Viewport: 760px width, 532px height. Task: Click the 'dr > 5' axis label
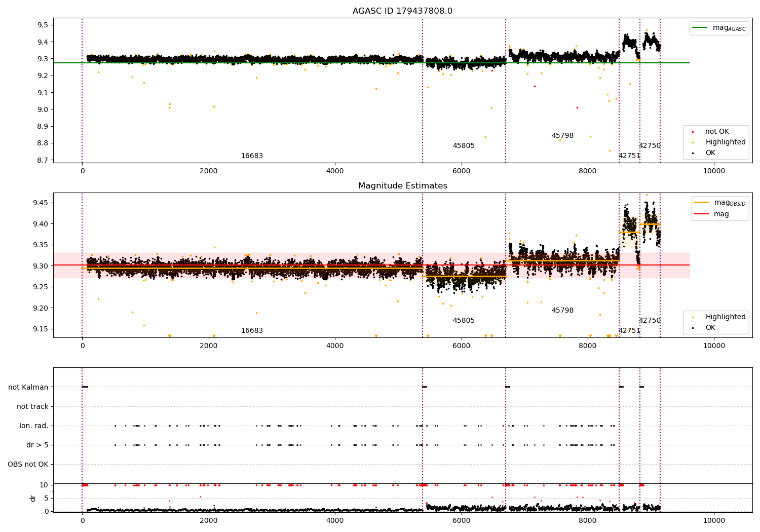pyautogui.click(x=37, y=445)
